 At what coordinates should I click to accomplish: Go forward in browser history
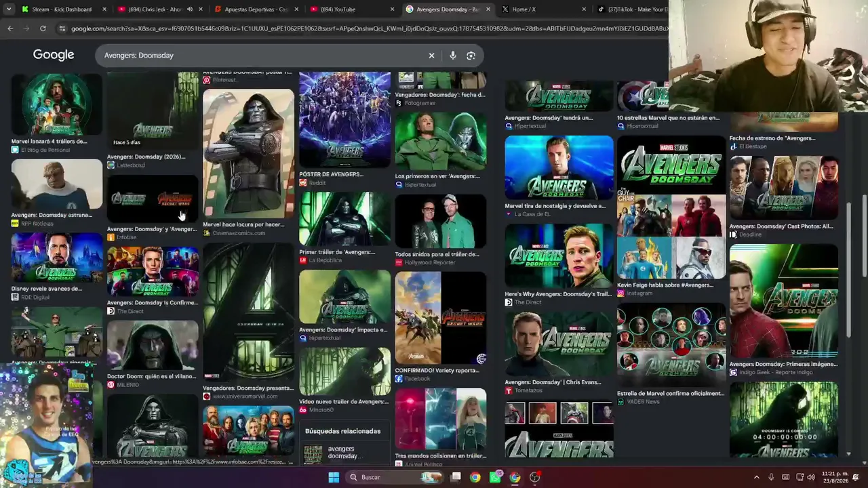(x=26, y=28)
